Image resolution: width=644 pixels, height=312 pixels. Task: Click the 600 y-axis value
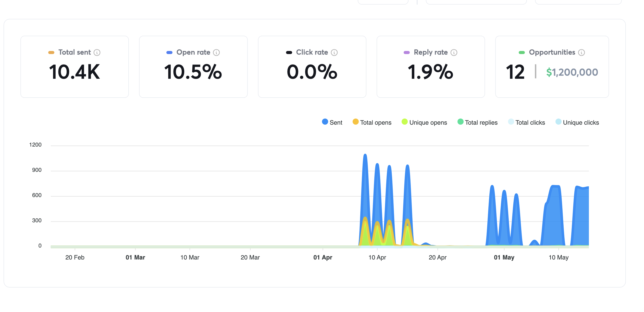coord(37,195)
